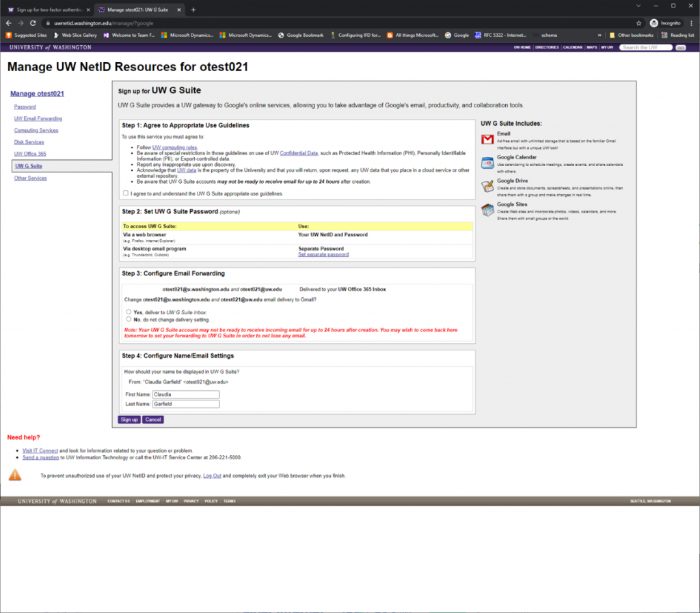The width and height of the screenshot is (700, 613).
Task: Check the agree to use guidelines checkbox
Action: [x=126, y=193]
